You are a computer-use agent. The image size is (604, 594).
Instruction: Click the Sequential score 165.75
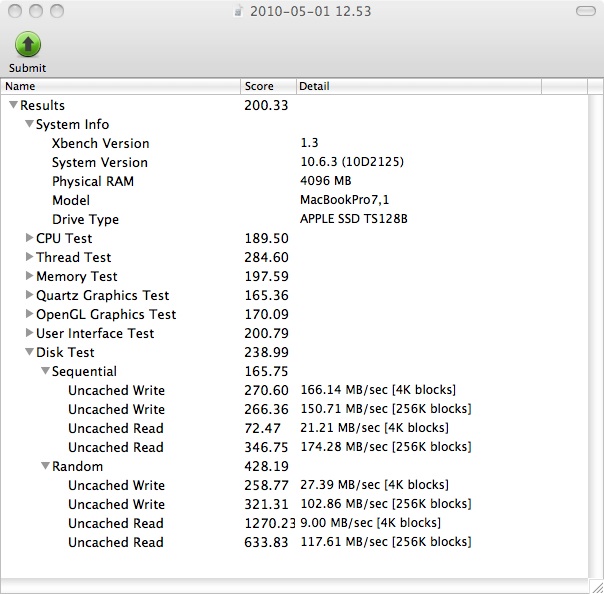[267, 371]
